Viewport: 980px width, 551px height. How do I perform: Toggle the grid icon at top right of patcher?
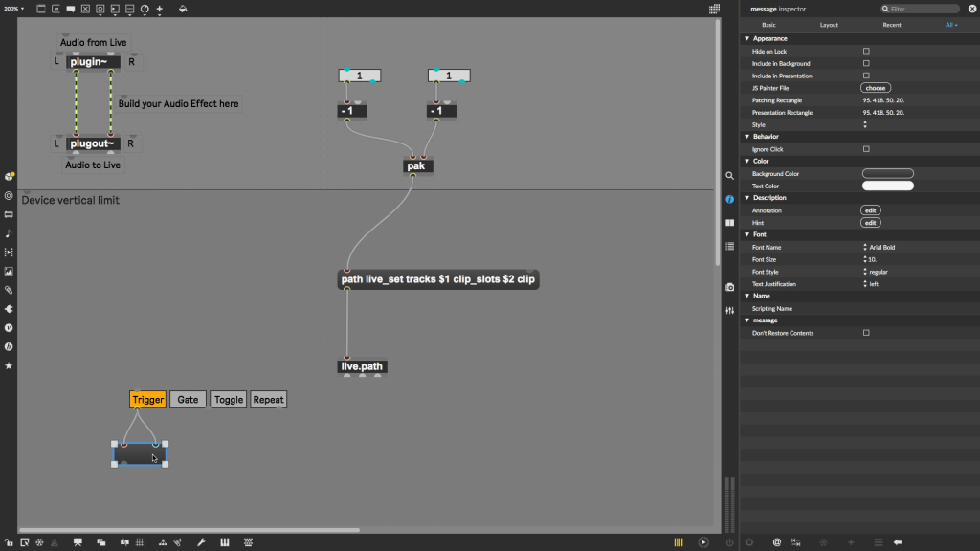click(x=714, y=9)
